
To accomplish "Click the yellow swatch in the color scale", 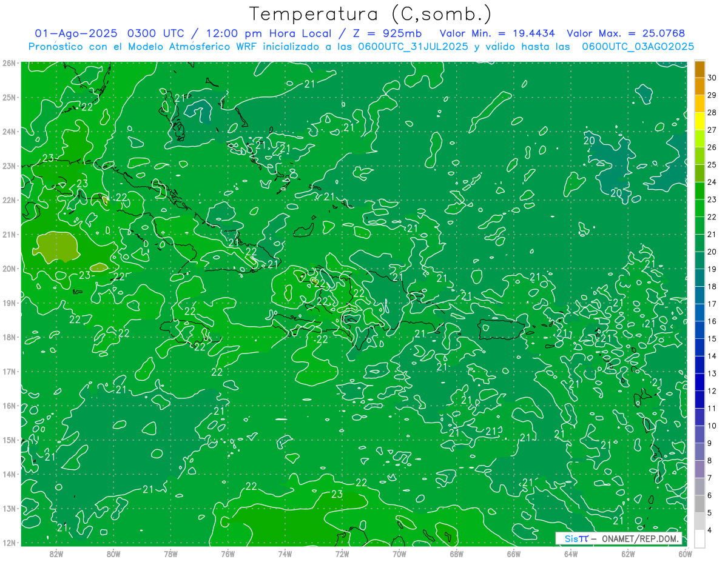I will click(x=699, y=121).
